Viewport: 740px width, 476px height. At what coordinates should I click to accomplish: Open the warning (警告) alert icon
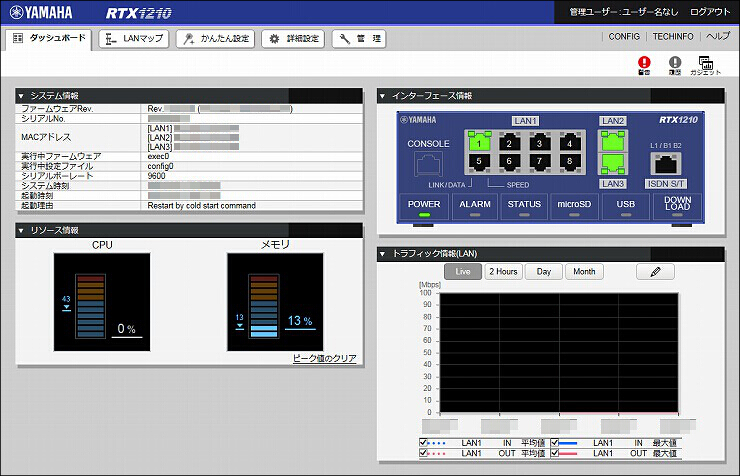click(x=644, y=65)
